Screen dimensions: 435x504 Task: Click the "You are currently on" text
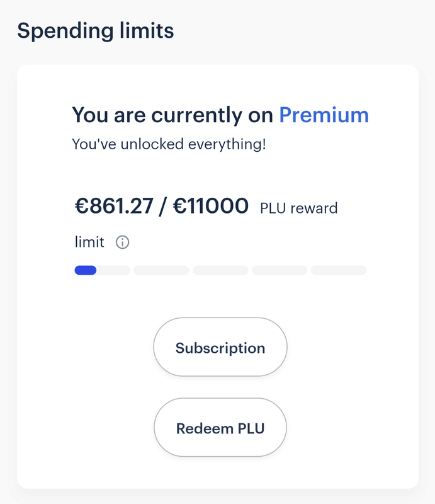pos(173,115)
